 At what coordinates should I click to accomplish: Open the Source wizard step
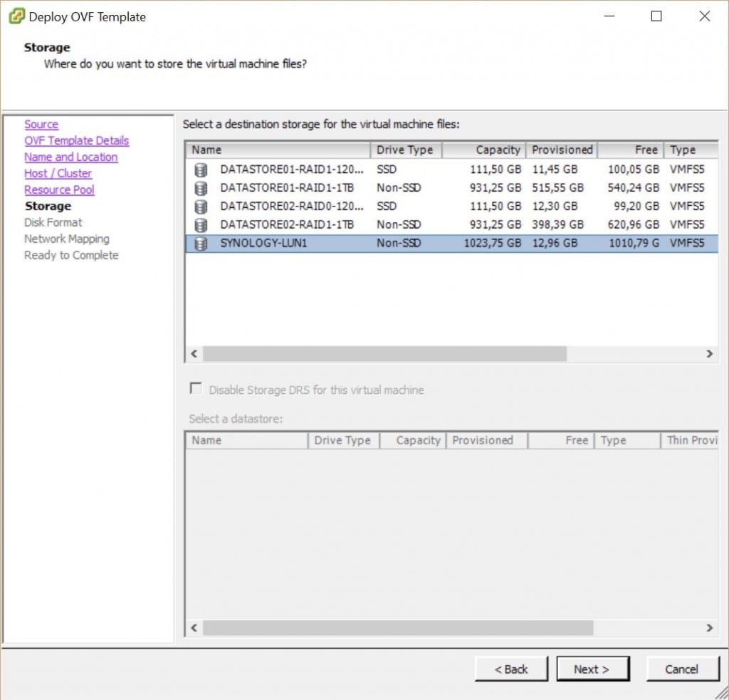click(41, 124)
